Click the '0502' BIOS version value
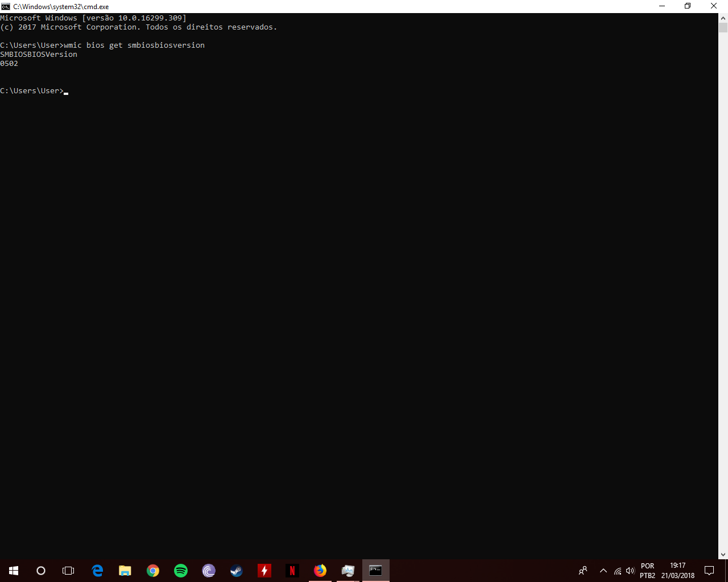 click(9, 63)
